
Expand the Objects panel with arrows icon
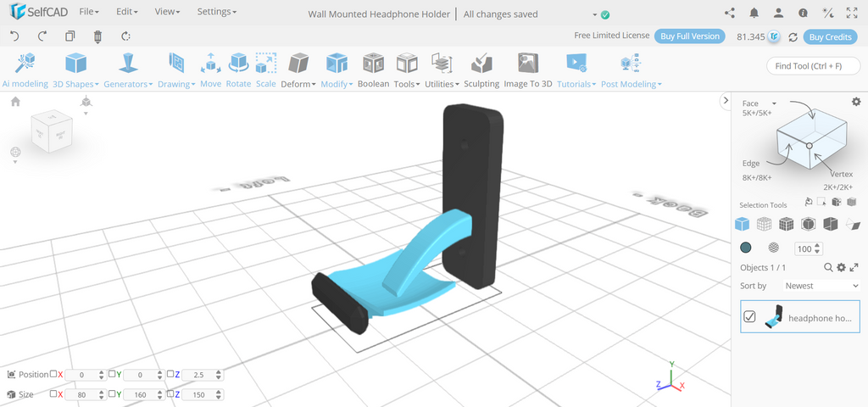click(854, 267)
